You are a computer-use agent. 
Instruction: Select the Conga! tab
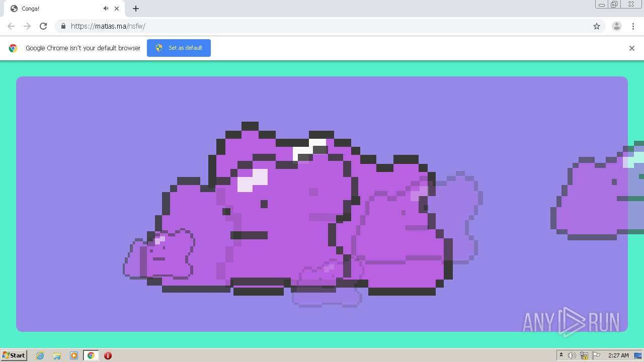[64, 9]
